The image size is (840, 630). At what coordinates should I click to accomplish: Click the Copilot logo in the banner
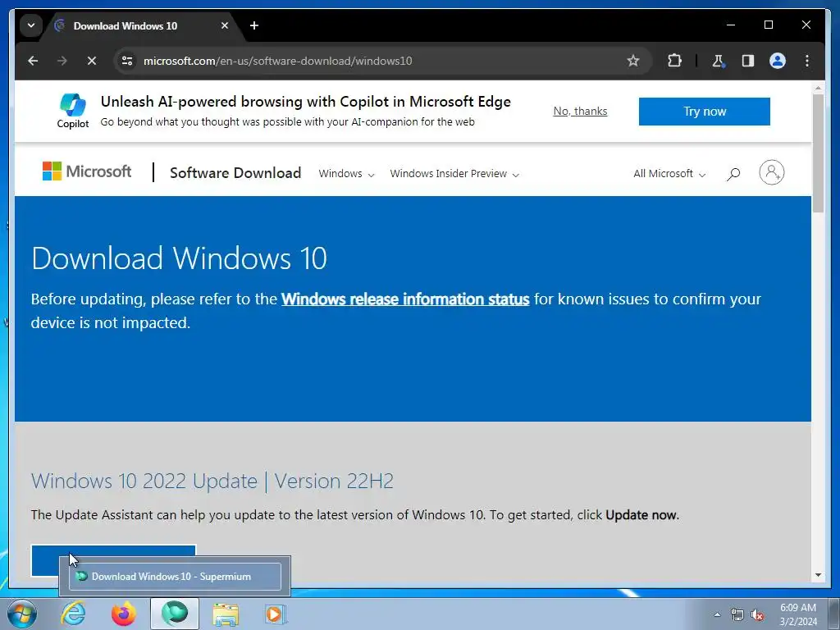[x=73, y=111]
